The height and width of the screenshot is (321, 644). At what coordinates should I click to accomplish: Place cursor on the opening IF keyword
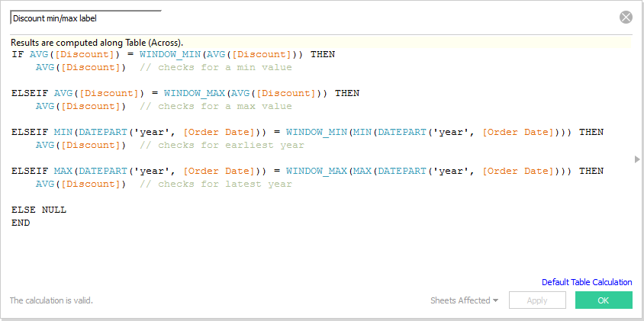[18, 55]
